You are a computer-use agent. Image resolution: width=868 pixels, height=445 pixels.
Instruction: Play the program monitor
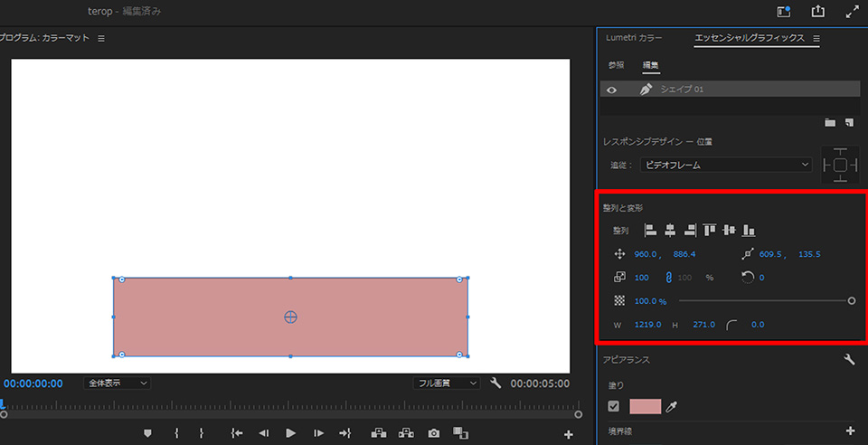290,433
